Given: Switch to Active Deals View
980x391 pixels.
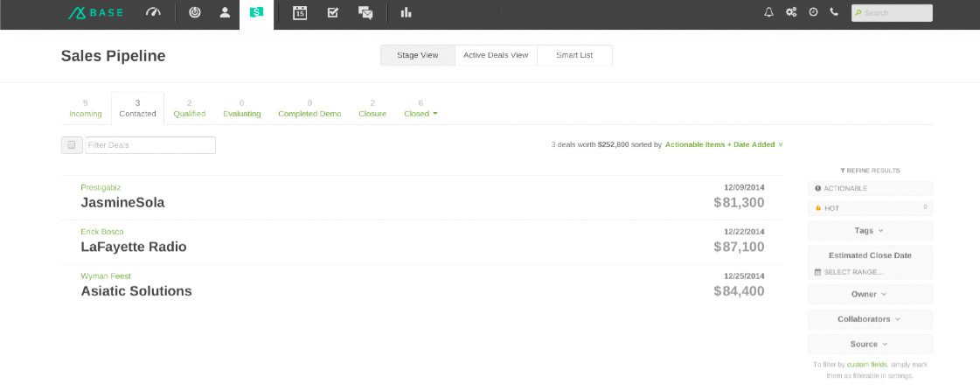Looking at the screenshot, I should (496, 55).
